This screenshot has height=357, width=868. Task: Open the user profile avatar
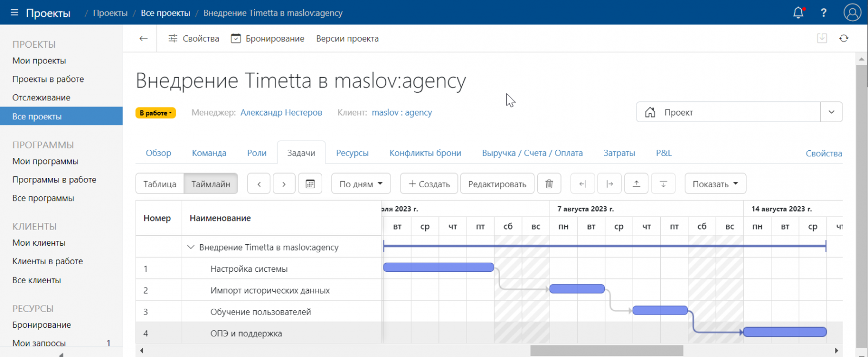(852, 12)
